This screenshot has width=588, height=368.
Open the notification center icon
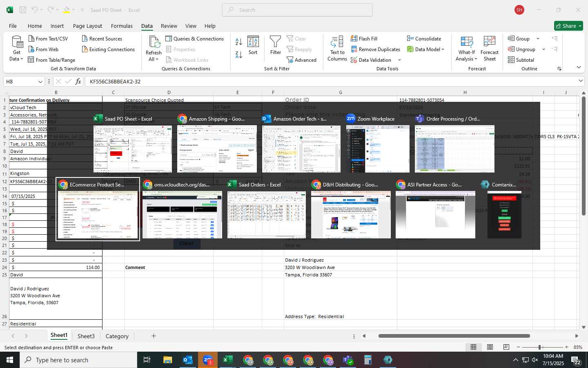[576, 361]
